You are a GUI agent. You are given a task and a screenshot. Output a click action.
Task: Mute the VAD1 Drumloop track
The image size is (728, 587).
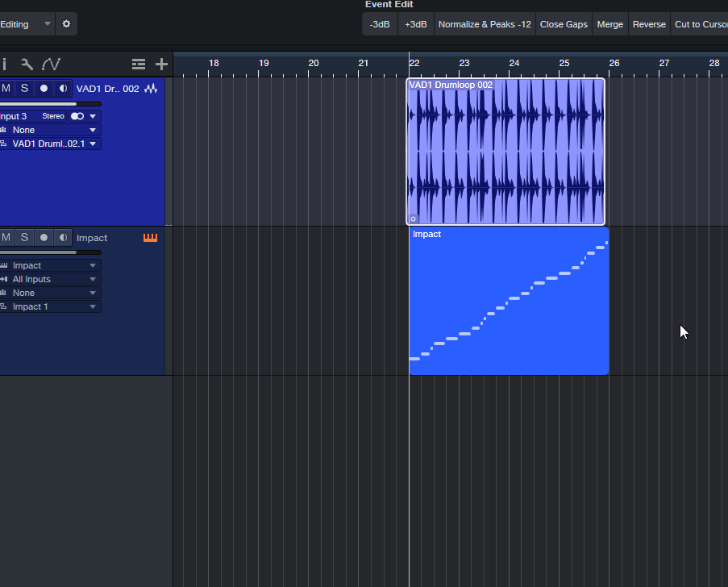pyautogui.click(x=6, y=89)
